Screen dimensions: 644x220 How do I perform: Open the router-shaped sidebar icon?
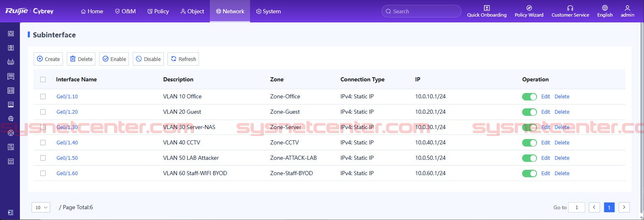pyautogui.click(x=11, y=62)
